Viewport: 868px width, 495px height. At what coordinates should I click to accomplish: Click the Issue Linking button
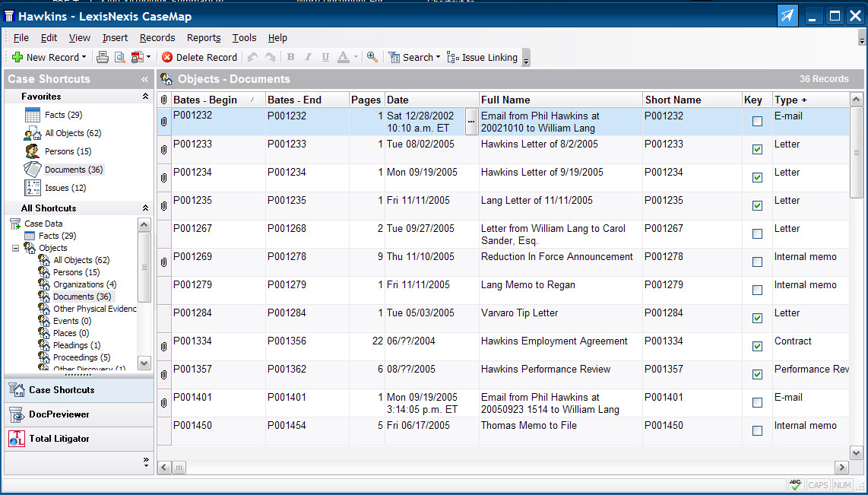click(x=482, y=57)
